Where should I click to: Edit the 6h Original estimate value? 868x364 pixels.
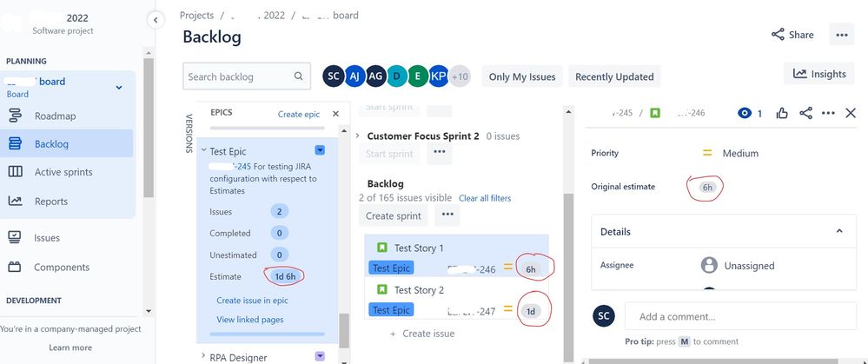707,187
